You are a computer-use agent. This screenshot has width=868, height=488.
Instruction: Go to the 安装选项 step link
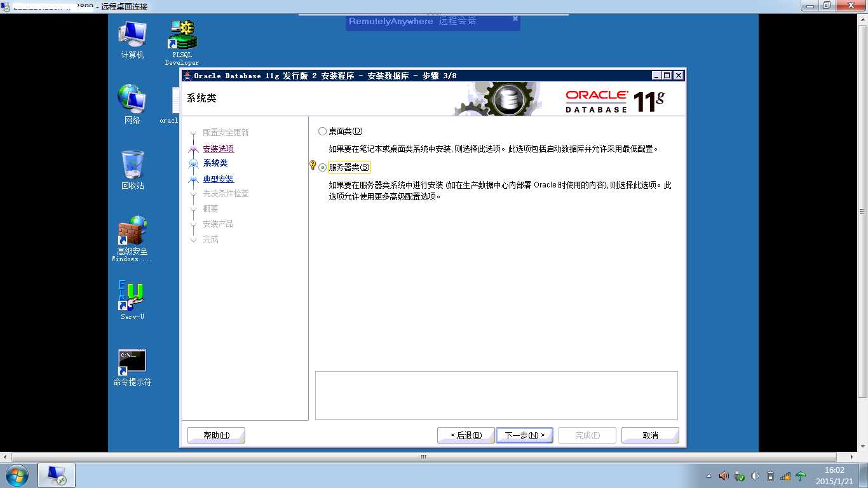pos(219,149)
